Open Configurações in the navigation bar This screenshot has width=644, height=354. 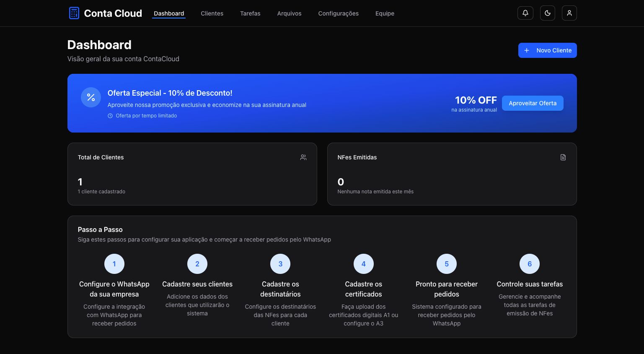[x=338, y=13]
